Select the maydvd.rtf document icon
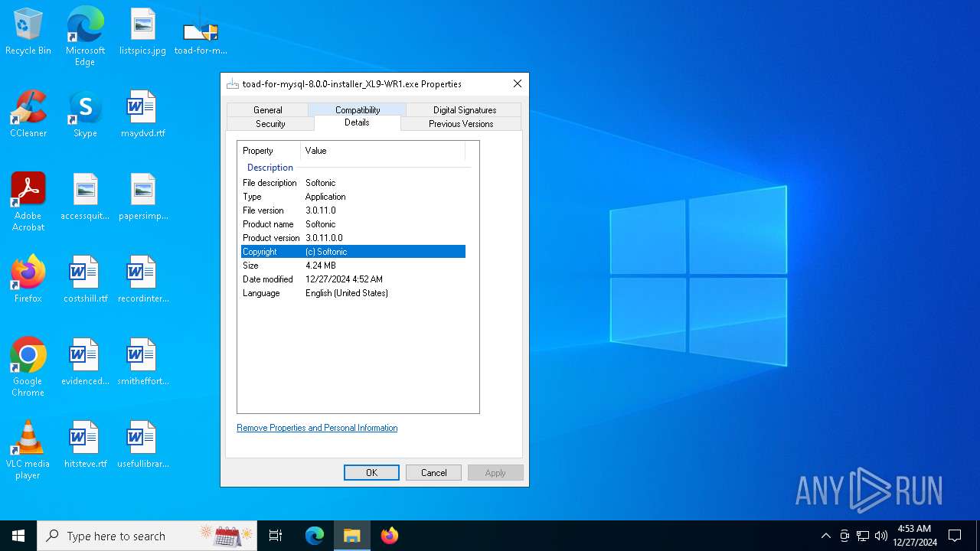This screenshot has width=980, height=551. [x=142, y=114]
